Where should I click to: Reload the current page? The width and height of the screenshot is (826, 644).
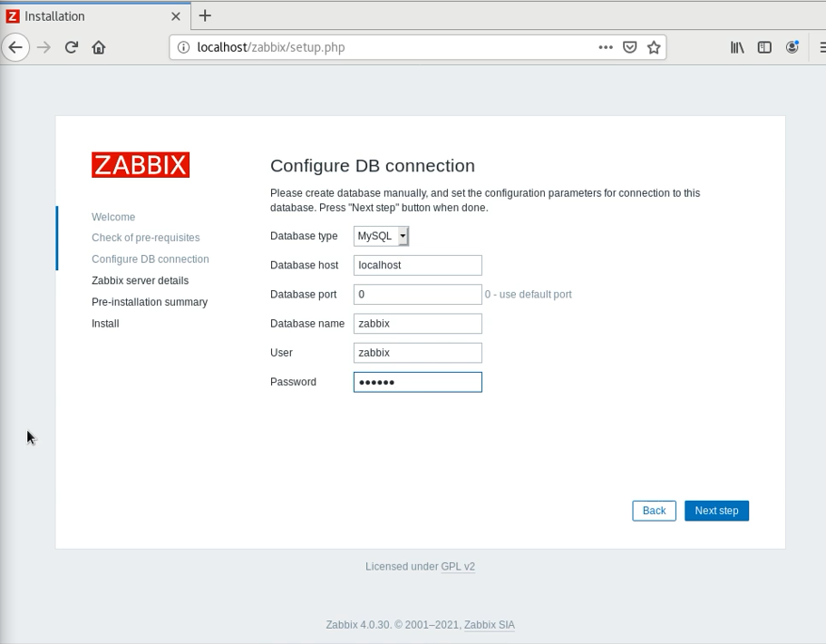[72, 47]
